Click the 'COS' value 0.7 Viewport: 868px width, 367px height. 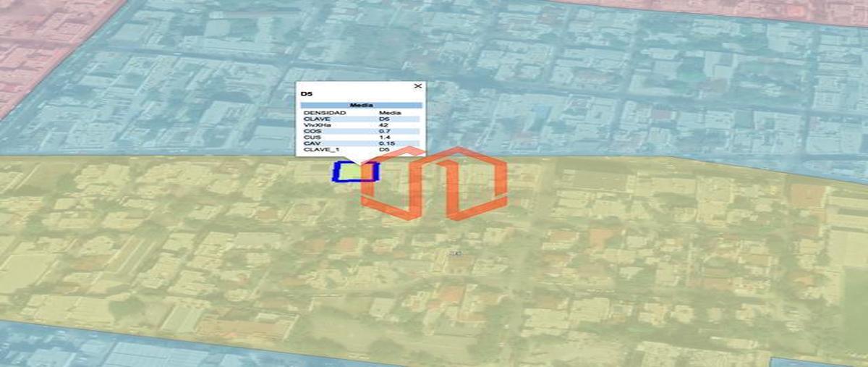tap(384, 131)
